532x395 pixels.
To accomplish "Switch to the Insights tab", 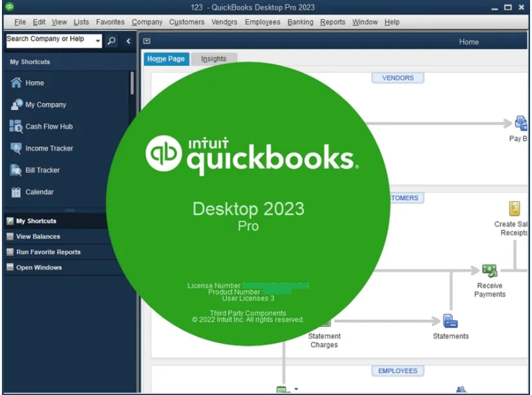I will 214,59.
